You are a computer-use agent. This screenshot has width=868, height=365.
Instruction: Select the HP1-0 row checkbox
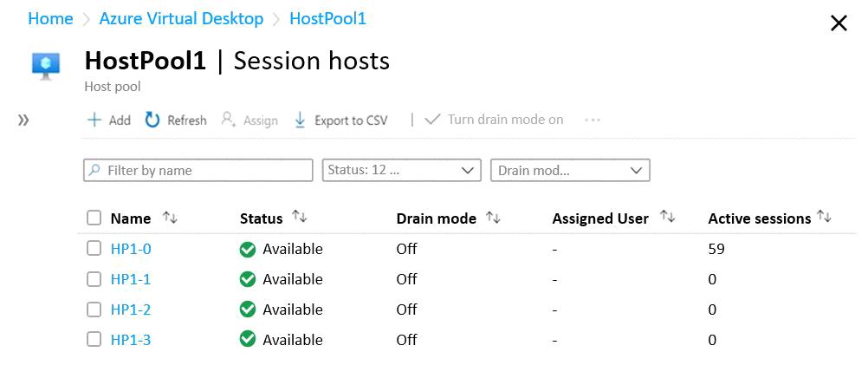tap(94, 249)
